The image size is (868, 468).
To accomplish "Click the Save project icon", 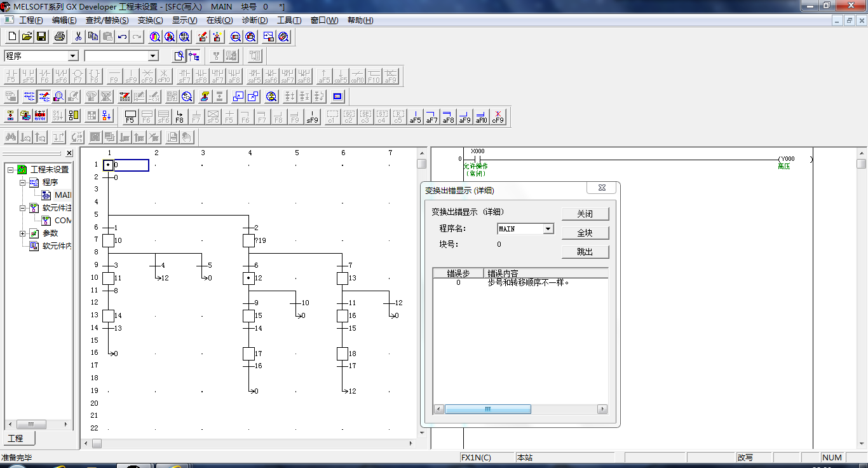I will 42,37.
